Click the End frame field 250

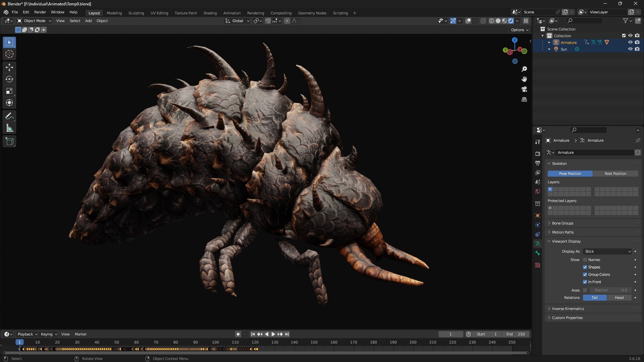(516, 334)
